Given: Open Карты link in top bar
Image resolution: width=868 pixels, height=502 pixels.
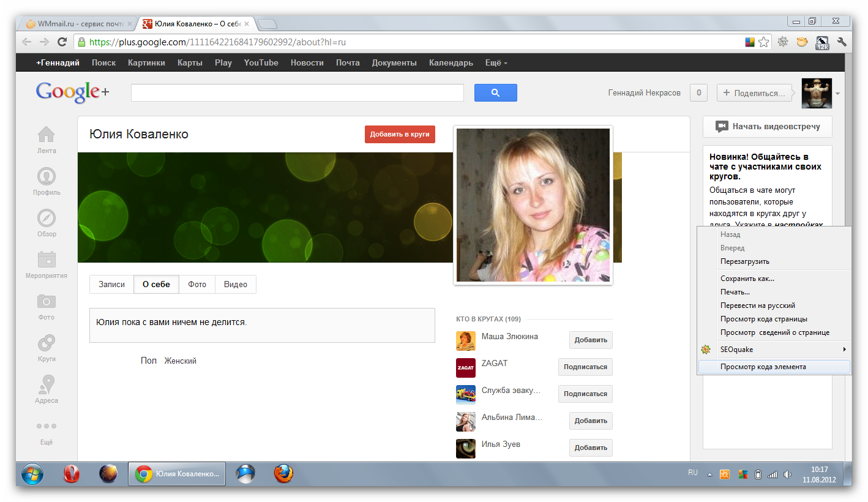Looking at the screenshot, I should pyautogui.click(x=190, y=62).
